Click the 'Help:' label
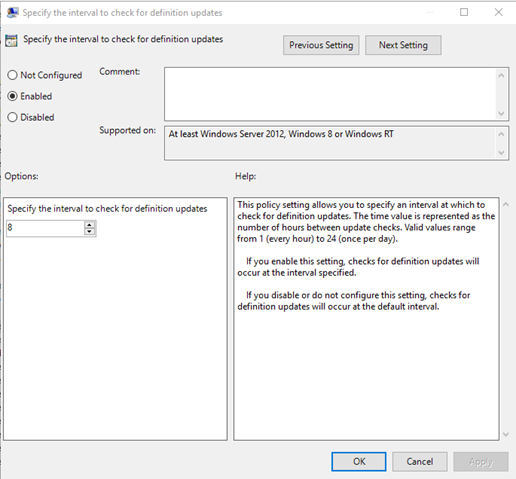This screenshot has width=516, height=479. pos(246,176)
